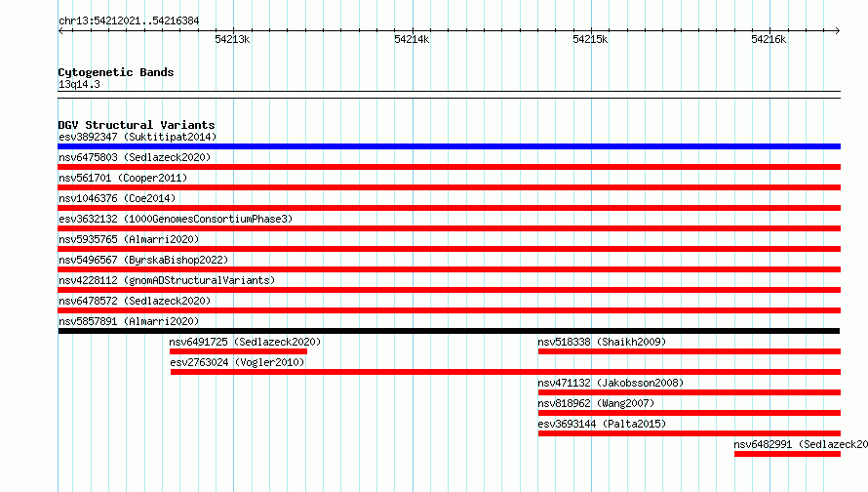Open the nsv518338 (Shaikh2009) label
Image resolution: width=868 pixels, height=492 pixels.
(x=602, y=342)
